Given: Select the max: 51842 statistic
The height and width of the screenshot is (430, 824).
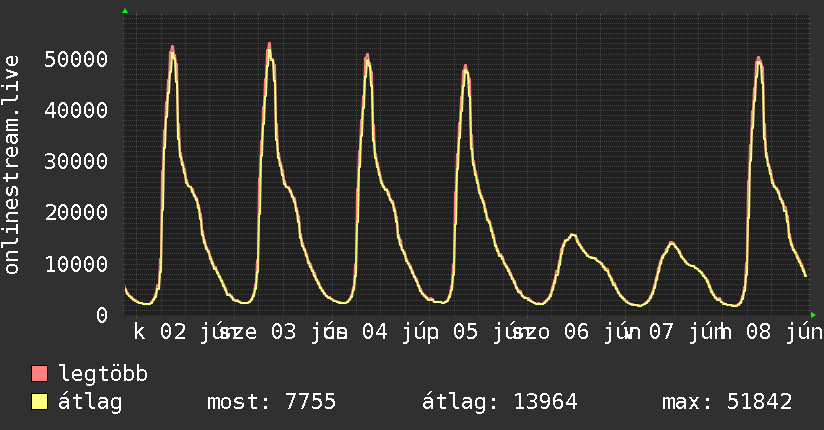Looking at the screenshot, I should pyautogui.click(x=727, y=402).
